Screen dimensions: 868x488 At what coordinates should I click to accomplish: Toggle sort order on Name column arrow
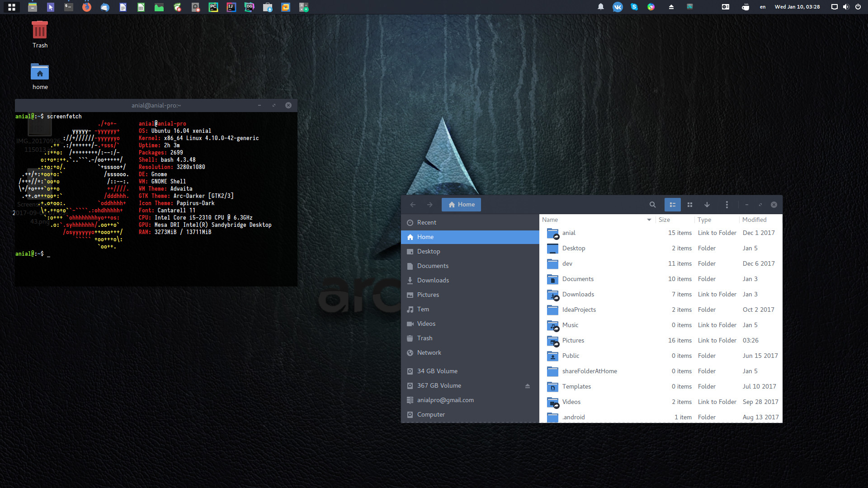pyautogui.click(x=649, y=220)
